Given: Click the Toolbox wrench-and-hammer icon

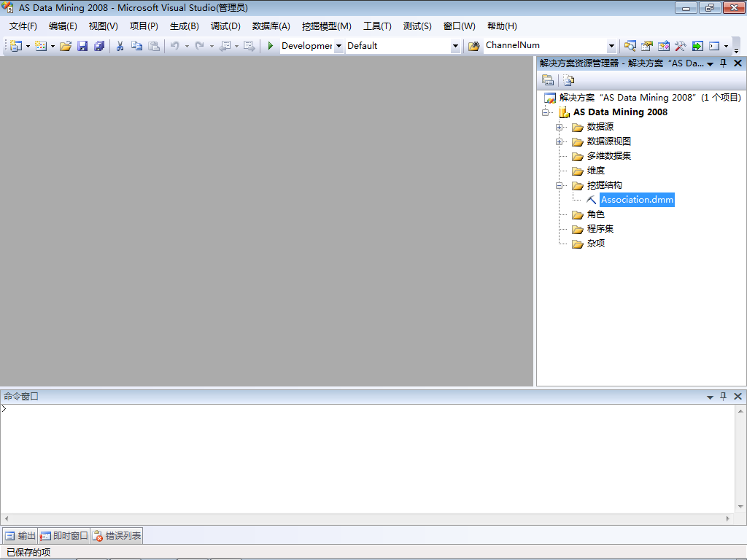Looking at the screenshot, I should (x=681, y=46).
